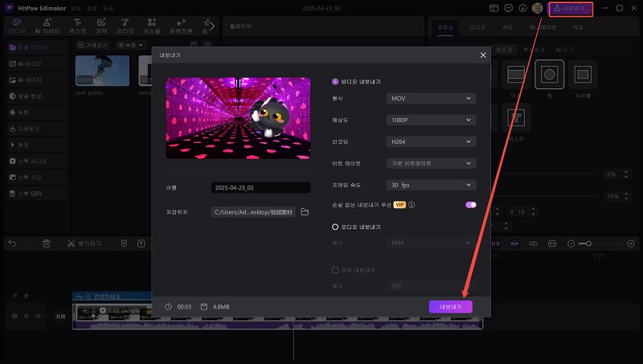Browse for save location folder icon

[x=305, y=212]
